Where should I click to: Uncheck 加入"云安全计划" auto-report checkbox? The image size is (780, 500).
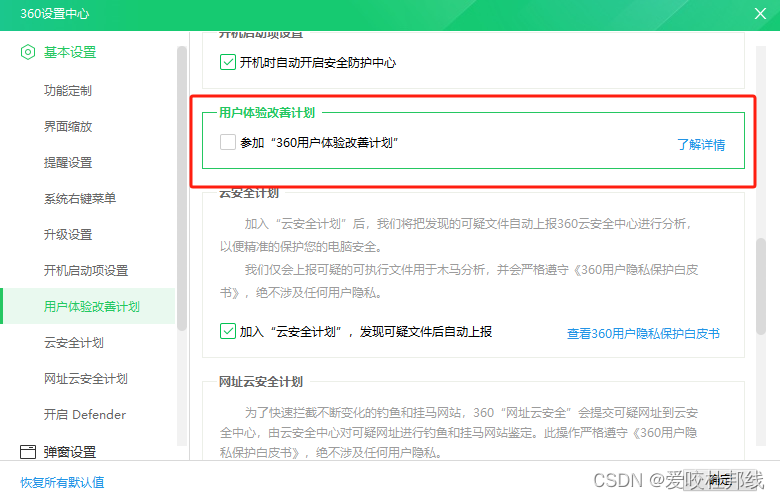[x=228, y=331]
